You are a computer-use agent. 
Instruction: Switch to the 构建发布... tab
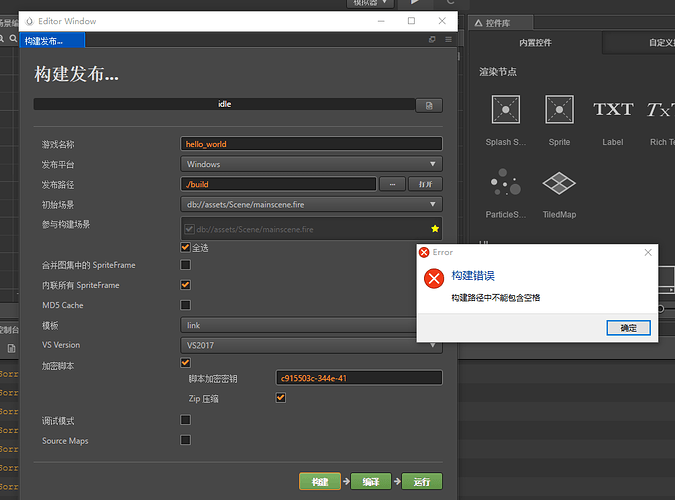[x=52, y=41]
